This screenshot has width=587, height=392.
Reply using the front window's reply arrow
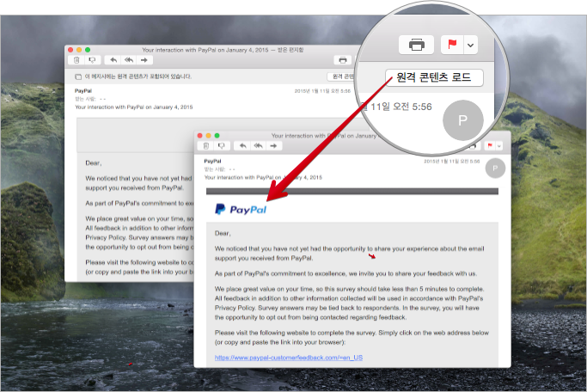[242, 145]
